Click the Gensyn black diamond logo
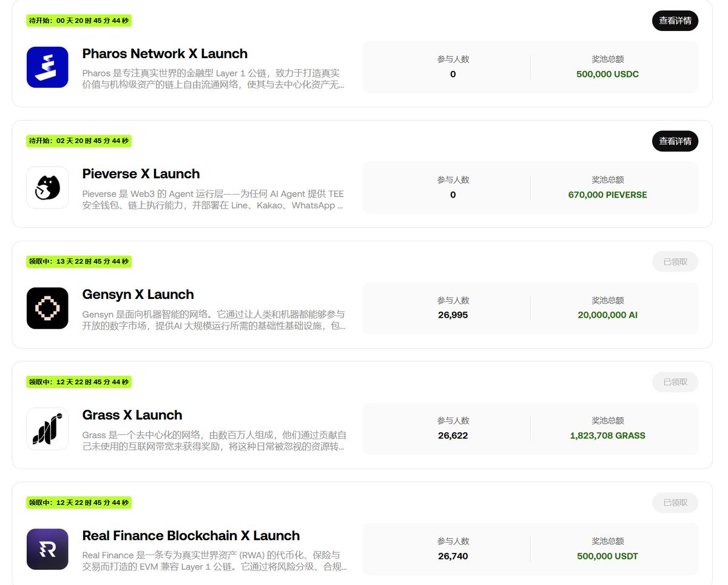 pyautogui.click(x=47, y=308)
